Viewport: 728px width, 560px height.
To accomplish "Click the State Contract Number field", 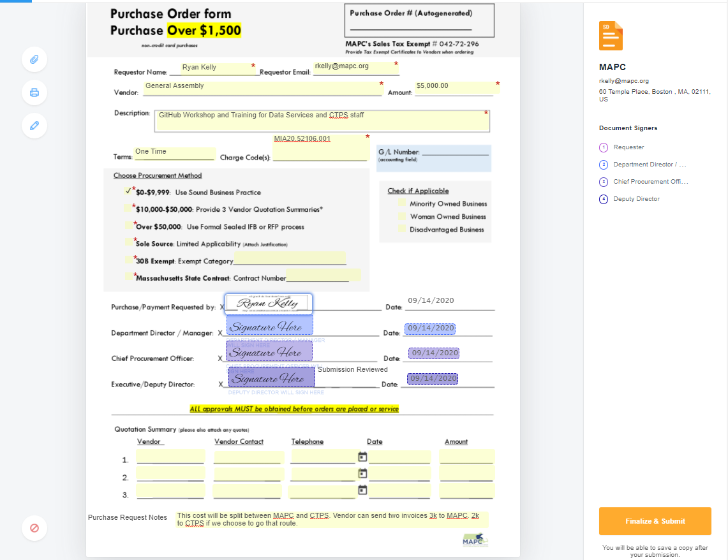I will [x=323, y=275].
